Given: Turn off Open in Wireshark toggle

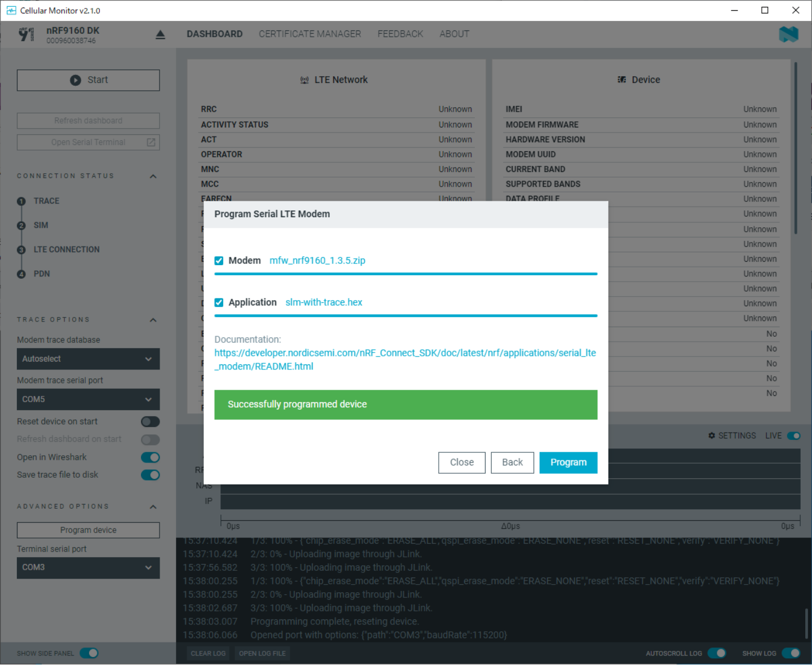Looking at the screenshot, I should pyautogui.click(x=150, y=457).
